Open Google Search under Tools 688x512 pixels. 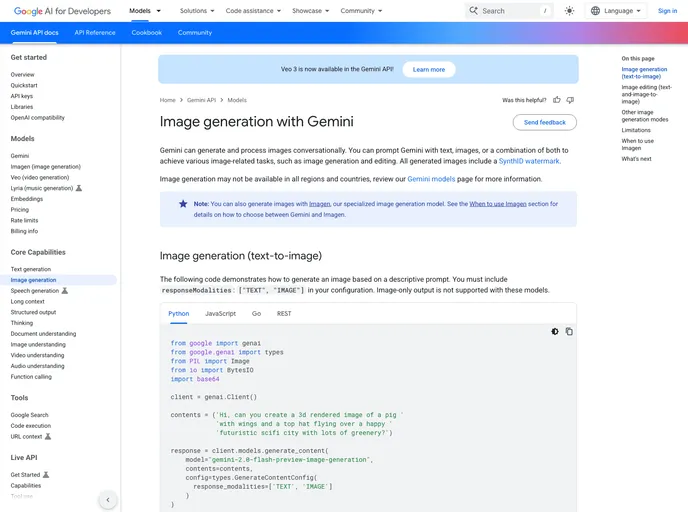click(x=29, y=415)
